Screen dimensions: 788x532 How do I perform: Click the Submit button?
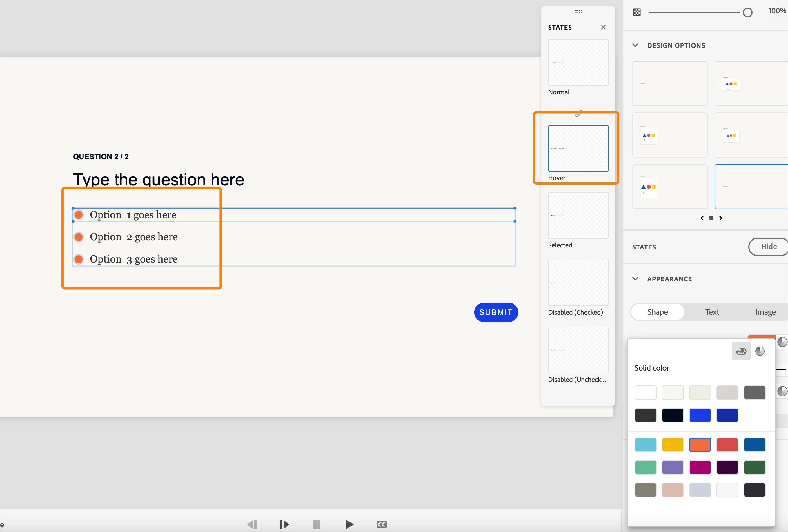click(496, 312)
